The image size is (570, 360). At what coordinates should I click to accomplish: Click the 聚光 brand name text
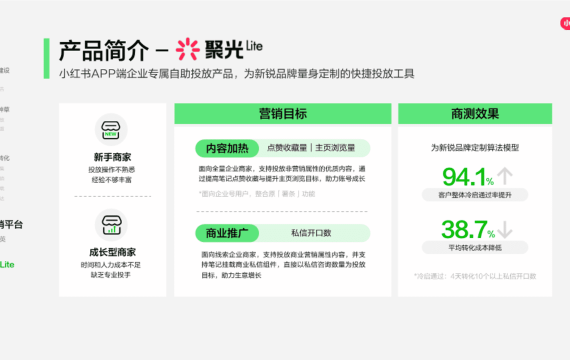pyautogui.click(x=224, y=50)
